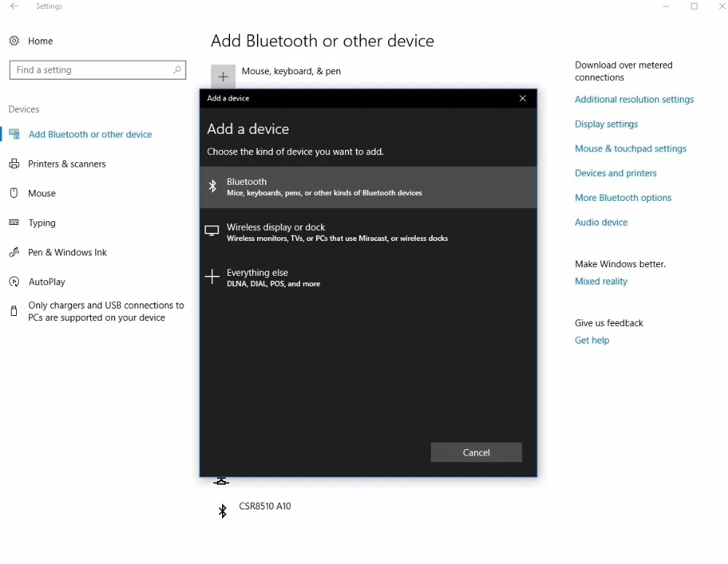Click the keyboard Typing icon

pos(15,223)
